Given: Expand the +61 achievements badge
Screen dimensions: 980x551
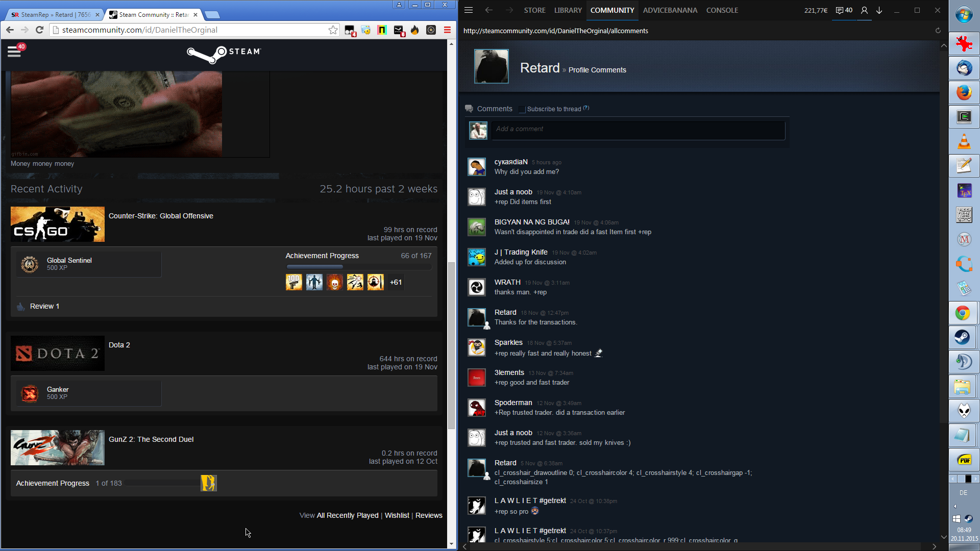Looking at the screenshot, I should pos(396,282).
